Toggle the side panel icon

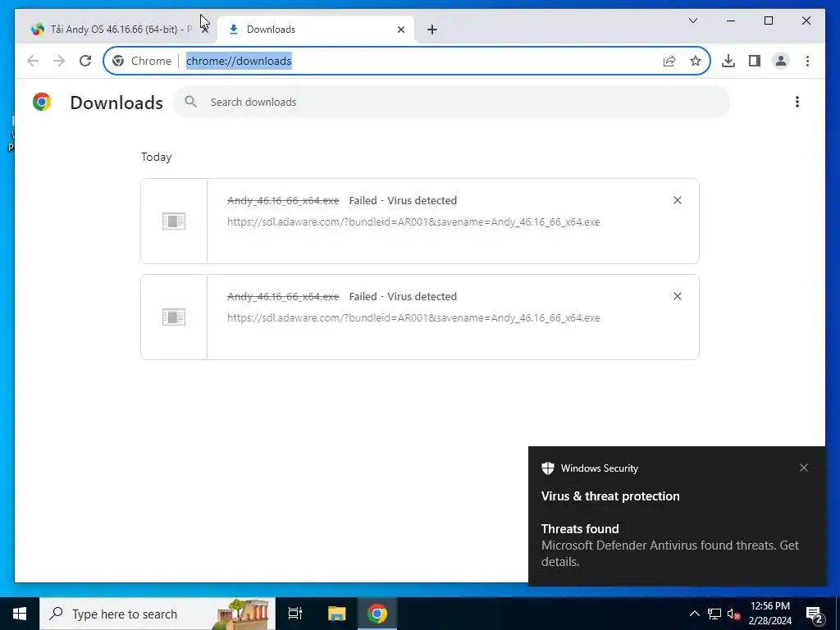point(755,61)
